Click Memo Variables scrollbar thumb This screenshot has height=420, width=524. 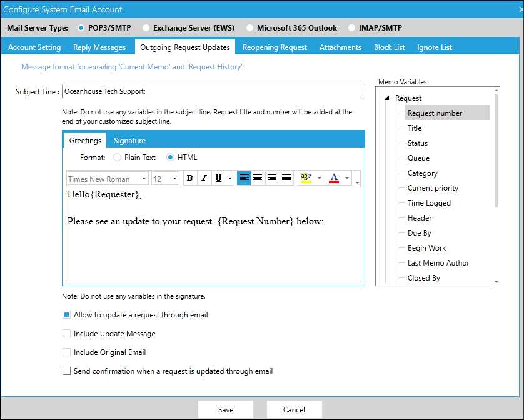496,151
